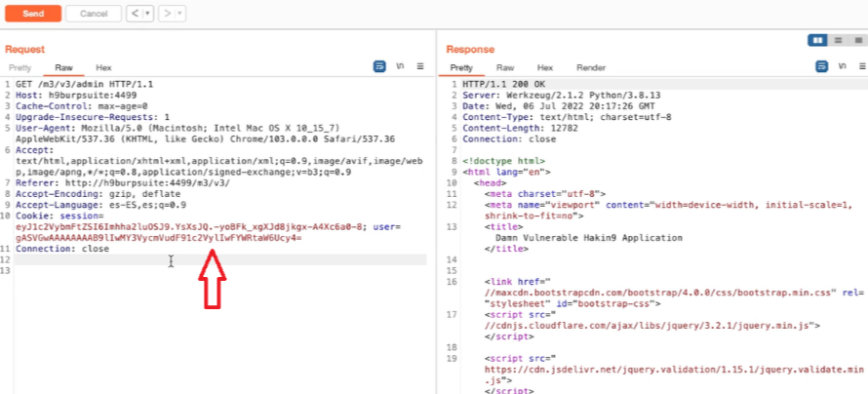Open the Request Hex tab
The width and height of the screenshot is (868, 394).
click(103, 67)
